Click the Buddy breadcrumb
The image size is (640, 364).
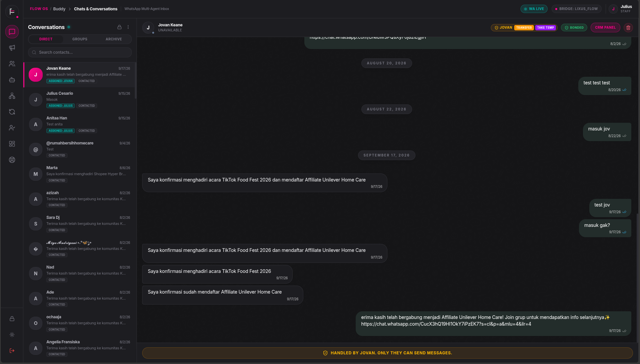[59, 9]
